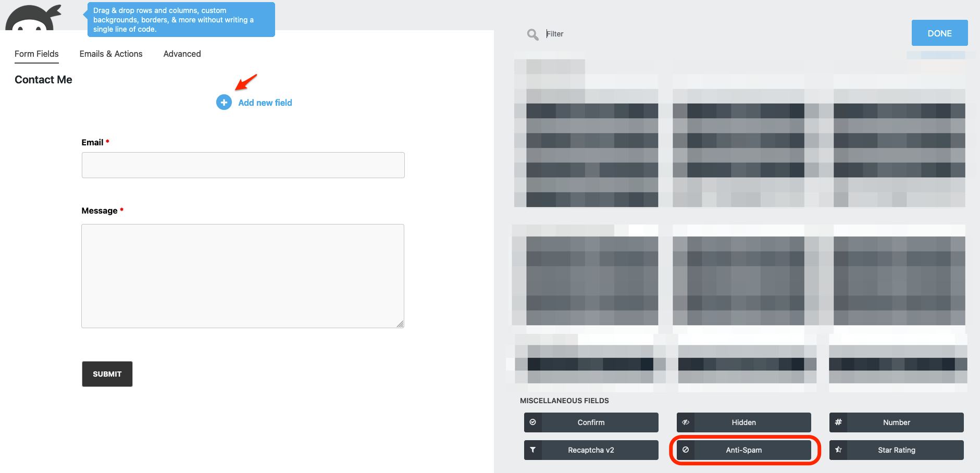Click the drag & drop tooltip message

click(181, 20)
